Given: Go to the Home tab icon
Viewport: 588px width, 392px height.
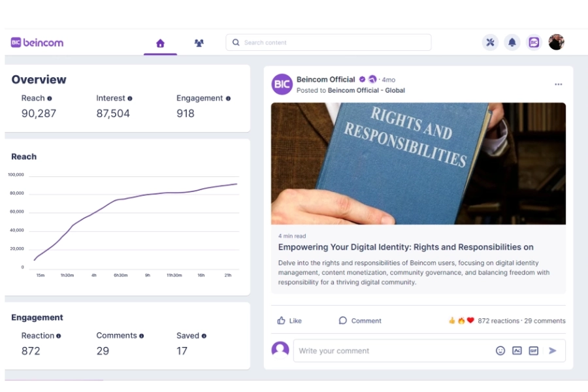Looking at the screenshot, I should (x=160, y=43).
